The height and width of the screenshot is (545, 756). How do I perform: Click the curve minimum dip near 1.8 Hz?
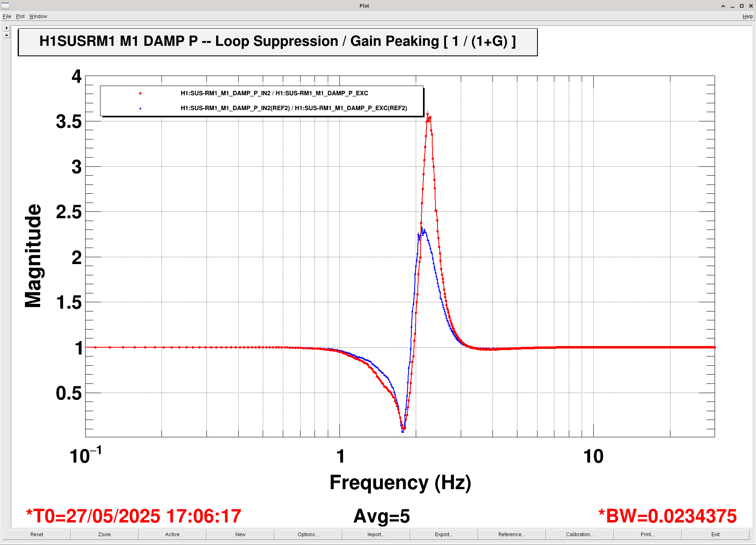pos(403,429)
